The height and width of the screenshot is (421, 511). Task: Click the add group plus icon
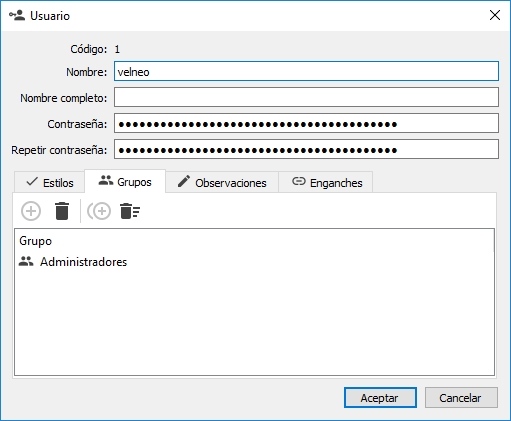31,211
